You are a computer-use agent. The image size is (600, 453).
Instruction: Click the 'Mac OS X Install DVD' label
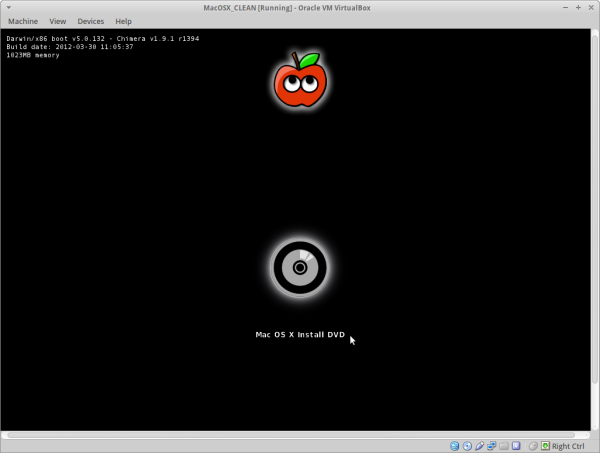300,334
